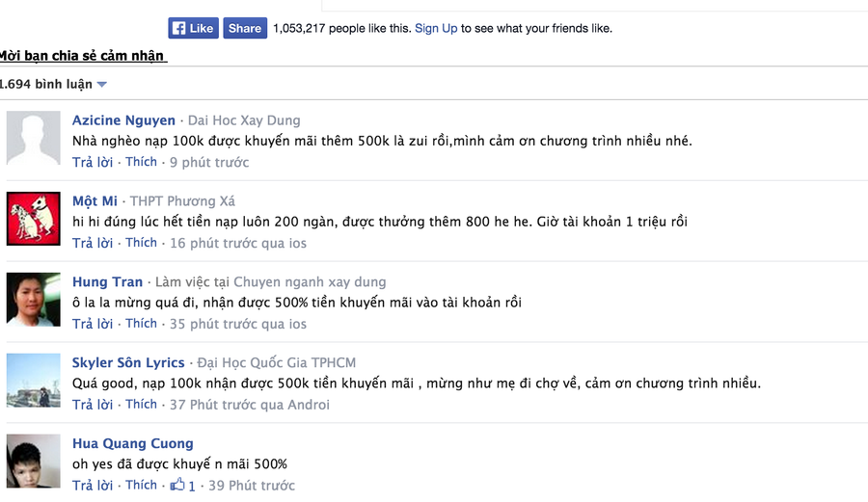The image size is (868, 502).
Task: Click Azicine Nguyen's blank avatar picture
Action: (x=34, y=138)
